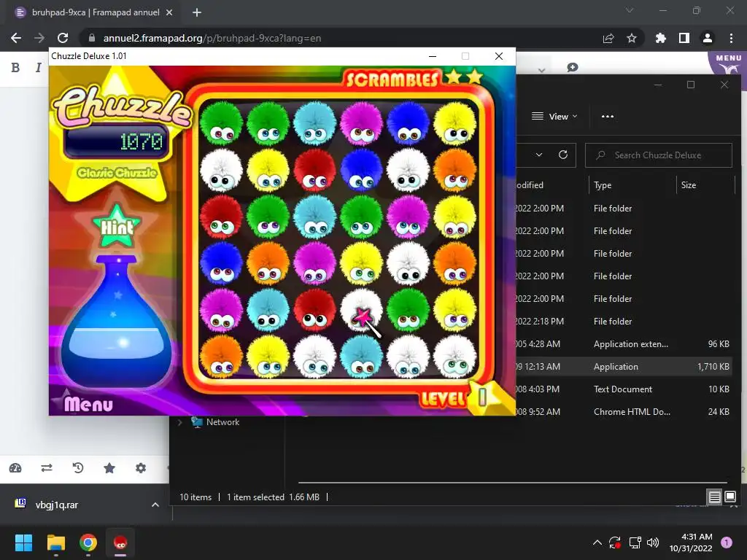Switch to Chuzzle on the taskbar
Screen dimensions: 747x560
120,542
